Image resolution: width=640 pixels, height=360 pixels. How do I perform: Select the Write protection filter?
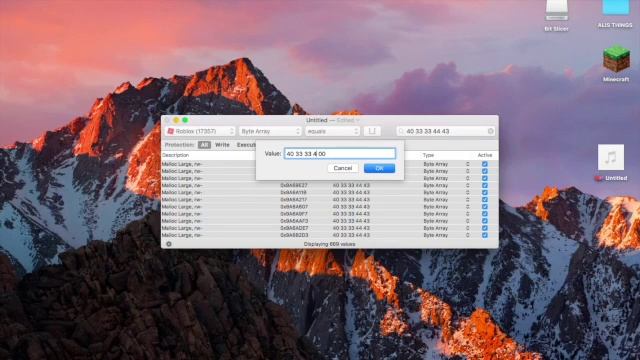222,145
